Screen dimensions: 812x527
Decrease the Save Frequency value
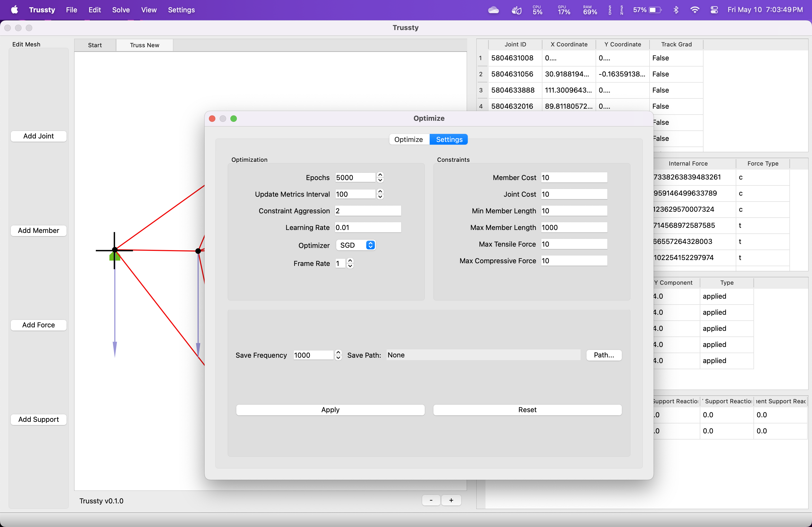(x=338, y=358)
